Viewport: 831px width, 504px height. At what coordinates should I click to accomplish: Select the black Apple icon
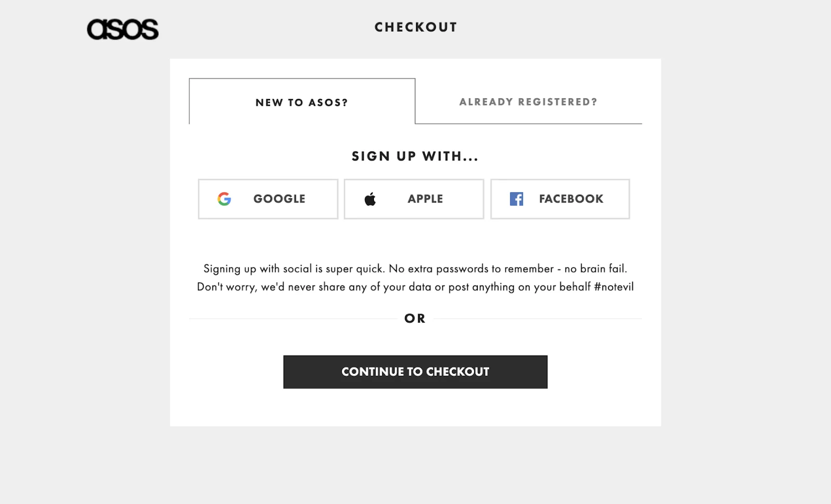pyautogui.click(x=370, y=198)
